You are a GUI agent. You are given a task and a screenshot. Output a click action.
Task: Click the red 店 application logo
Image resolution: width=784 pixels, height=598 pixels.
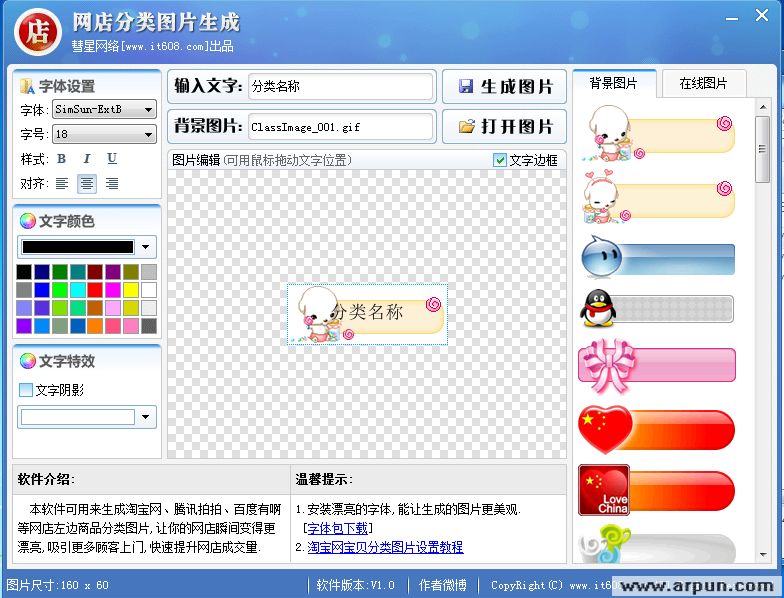point(38,32)
